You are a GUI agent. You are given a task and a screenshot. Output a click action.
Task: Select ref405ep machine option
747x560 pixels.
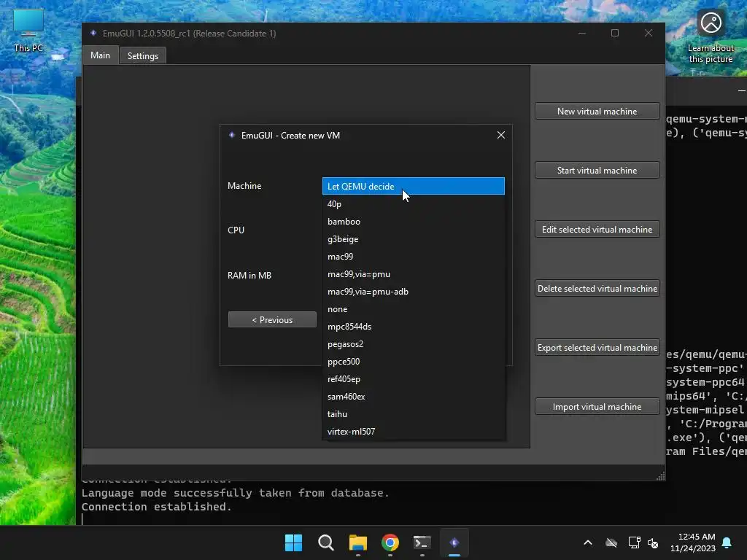tap(413, 379)
